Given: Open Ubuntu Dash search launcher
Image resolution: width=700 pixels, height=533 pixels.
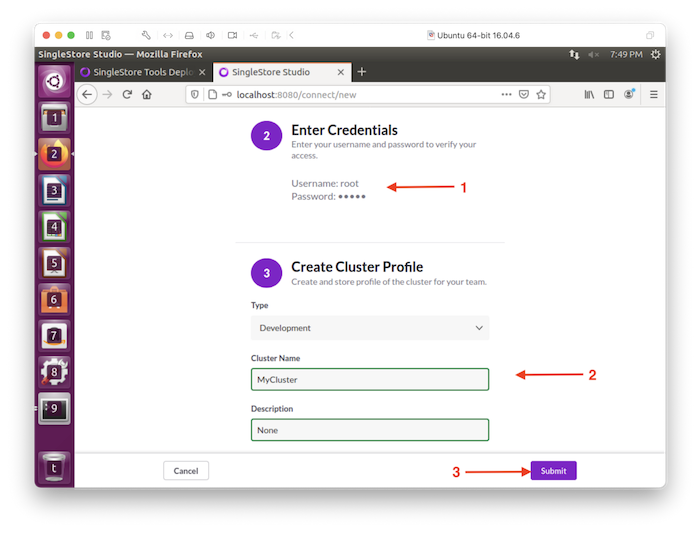Looking at the screenshot, I should [x=54, y=81].
